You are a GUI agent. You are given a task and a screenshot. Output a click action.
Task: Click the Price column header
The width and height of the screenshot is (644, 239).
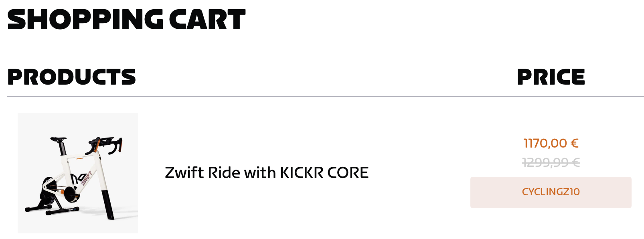[x=551, y=77]
